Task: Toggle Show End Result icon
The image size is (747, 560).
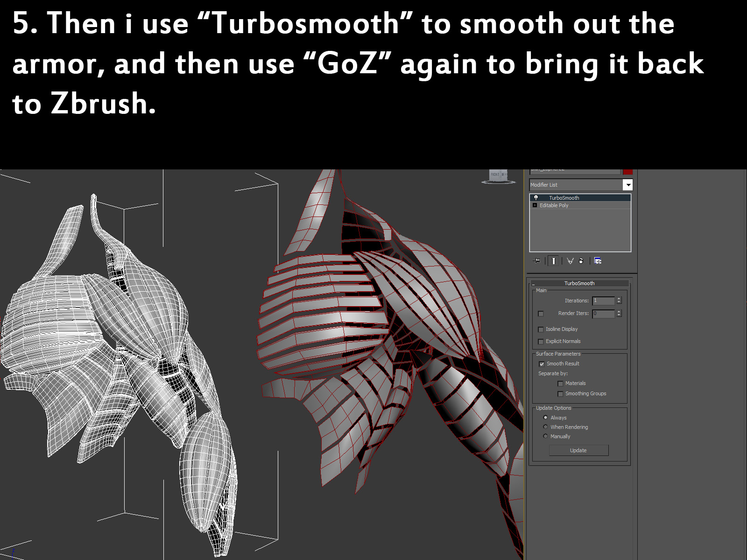Action: [553, 261]
